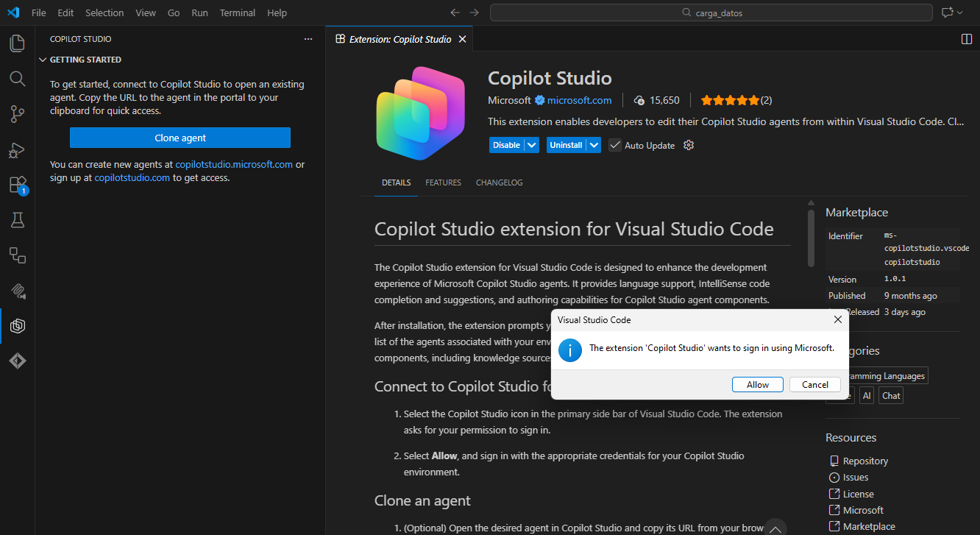Open the Search icon in the activity bar
The width and height of the screenshot is (980, 535).
16,79
